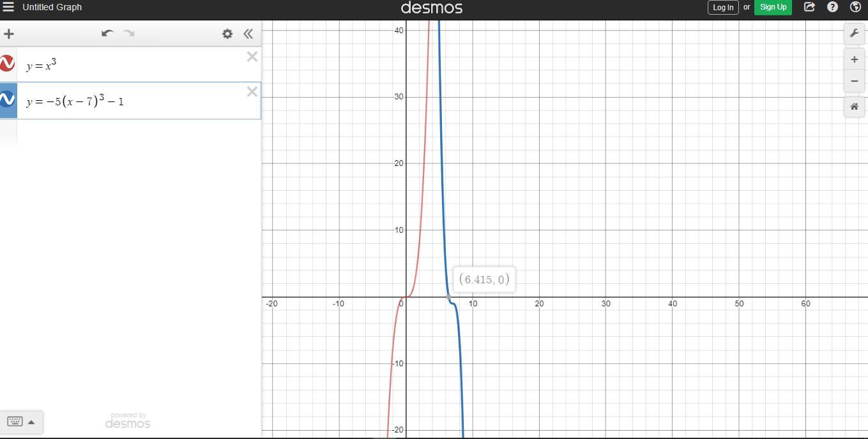Delete the y = −5(x−7)³−1 expression
The height and width of the screenshot is (439, 868).
click(252, 92)
